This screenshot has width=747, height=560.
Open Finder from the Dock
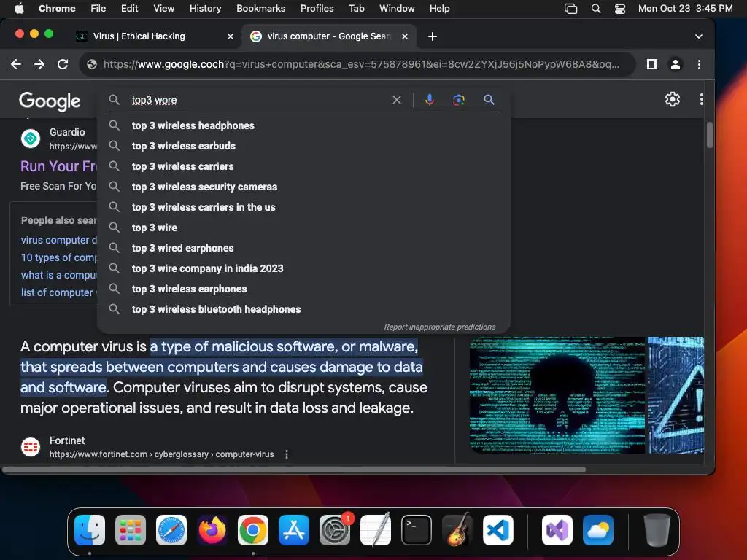[x=90, y=530]
